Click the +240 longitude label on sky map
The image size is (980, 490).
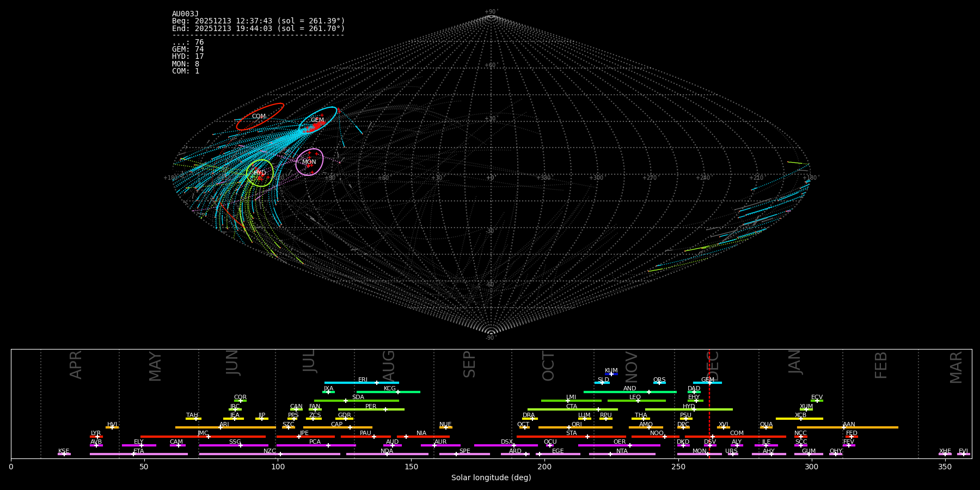click(x=703, y=178)
